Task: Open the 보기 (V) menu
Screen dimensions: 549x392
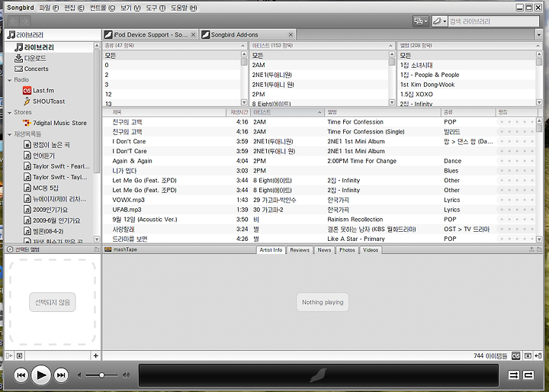Action: pos(130,8)
